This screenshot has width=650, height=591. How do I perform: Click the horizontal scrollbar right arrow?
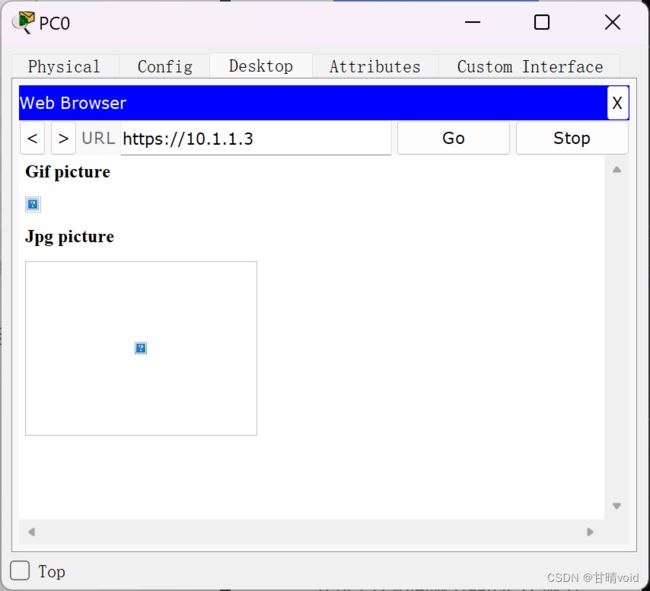(590, 532)
